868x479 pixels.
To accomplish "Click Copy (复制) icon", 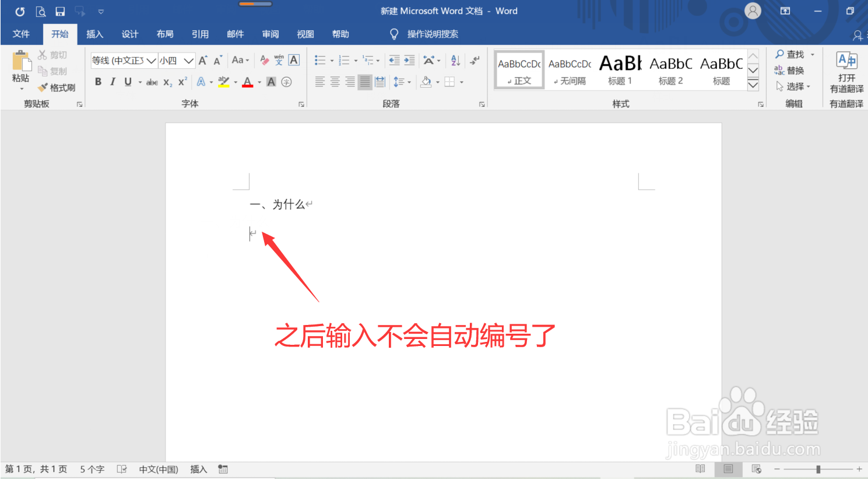I will [43, 71].
